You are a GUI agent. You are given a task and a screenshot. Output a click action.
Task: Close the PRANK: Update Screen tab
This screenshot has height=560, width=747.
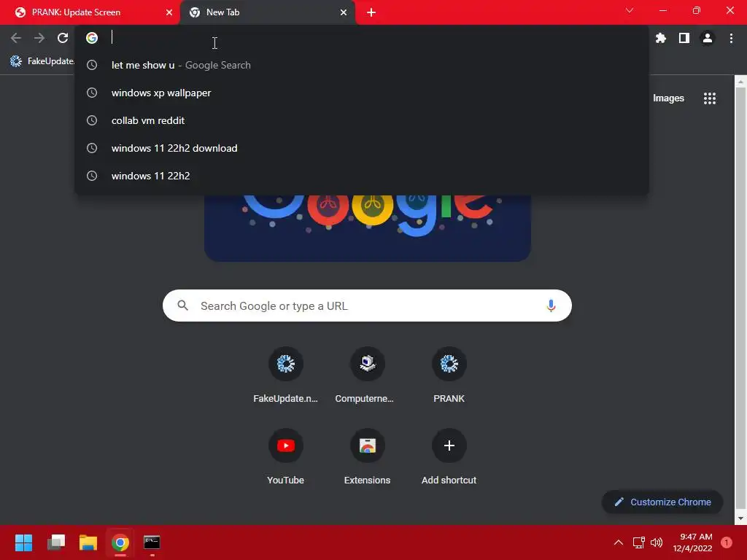(x=169, y=12)
